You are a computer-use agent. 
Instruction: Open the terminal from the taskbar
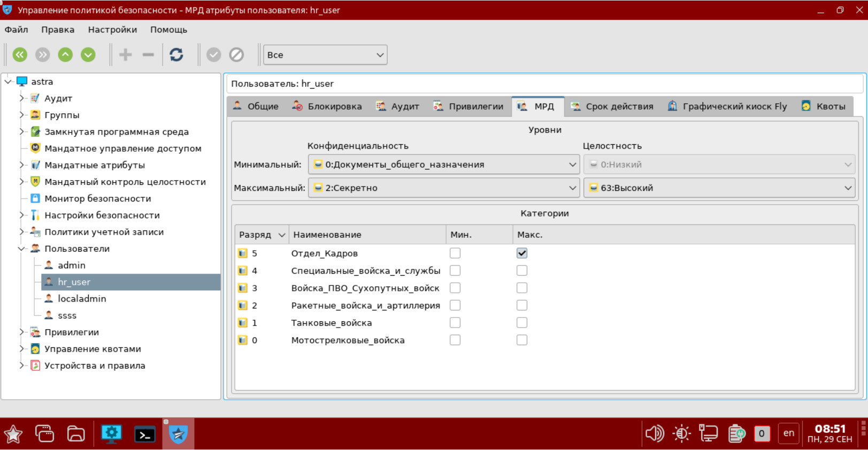145,435
